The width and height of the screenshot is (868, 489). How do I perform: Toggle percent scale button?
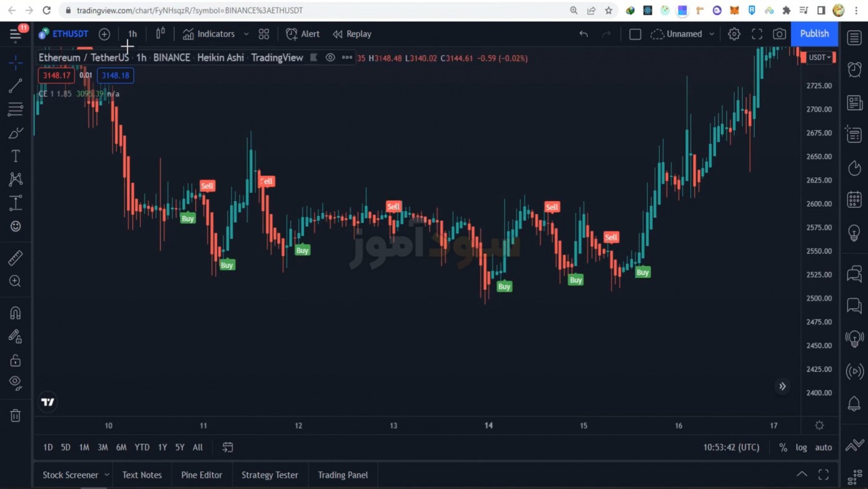point(783,447)
